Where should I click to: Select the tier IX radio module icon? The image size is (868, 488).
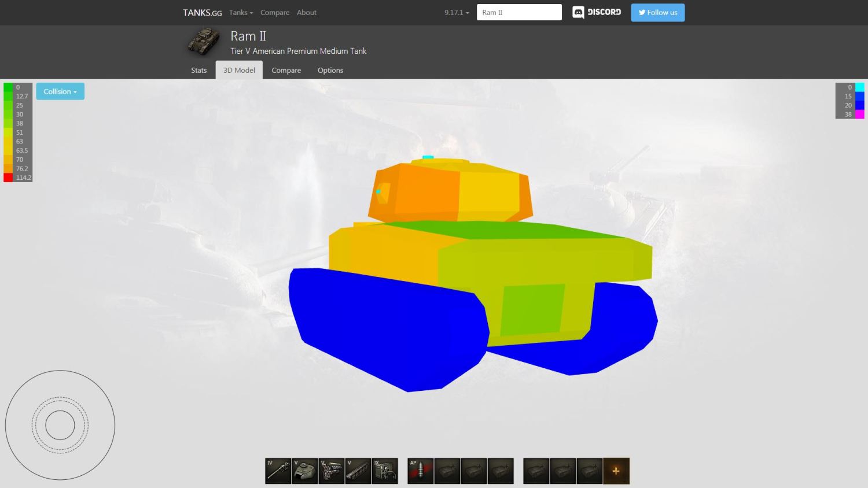385,471
